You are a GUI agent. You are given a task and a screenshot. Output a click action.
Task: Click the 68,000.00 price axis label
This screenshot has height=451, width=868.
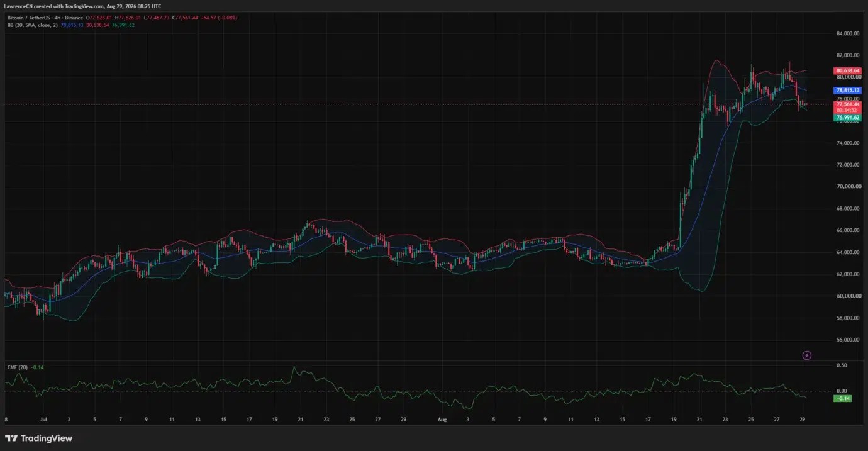click(x=848, y=209)
